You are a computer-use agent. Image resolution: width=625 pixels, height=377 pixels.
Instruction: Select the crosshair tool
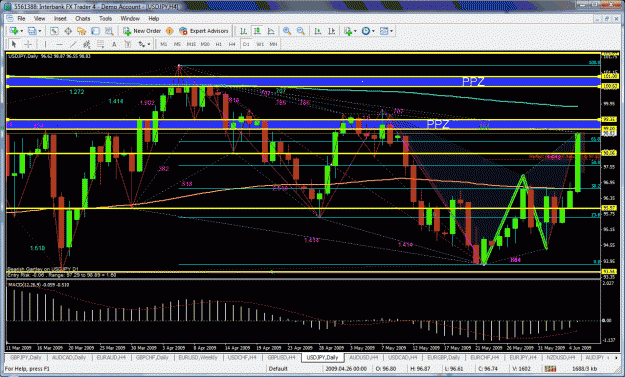pyautogui.click(x=28, y=44)
